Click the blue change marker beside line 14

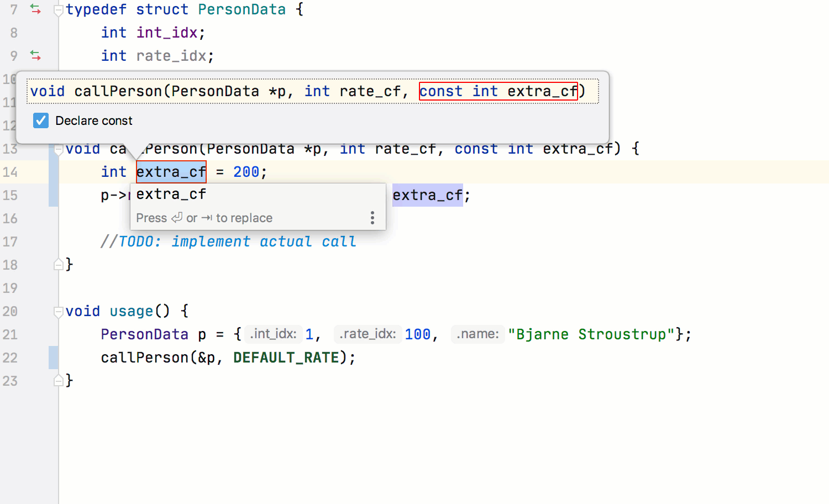[54, 172]
